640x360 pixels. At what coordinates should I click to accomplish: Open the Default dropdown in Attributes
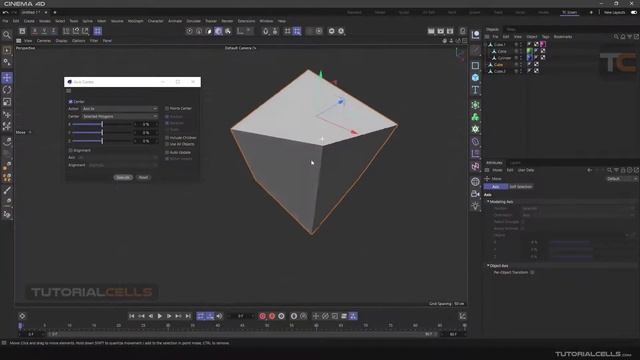(621, 179)
